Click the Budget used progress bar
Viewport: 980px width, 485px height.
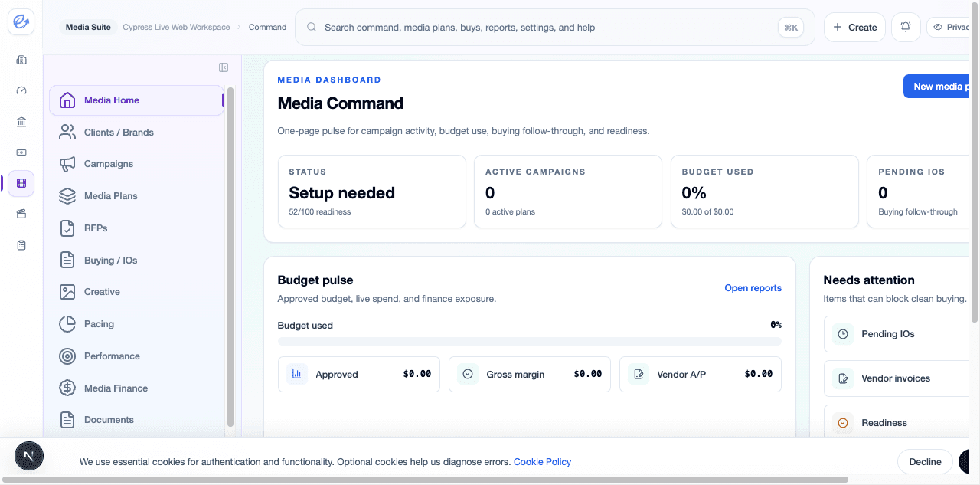(530, 341)
